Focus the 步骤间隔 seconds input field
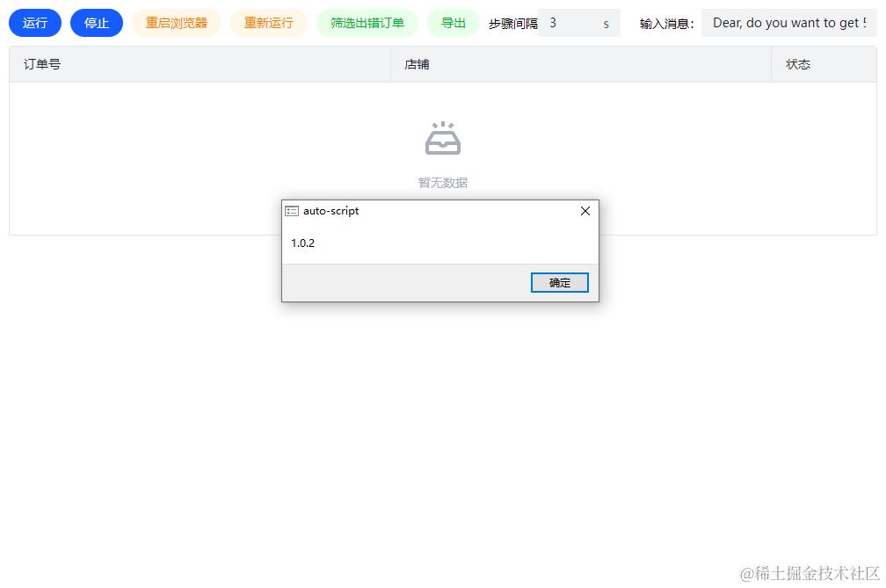This screenshot has height=588, width=886. (578, 23)
